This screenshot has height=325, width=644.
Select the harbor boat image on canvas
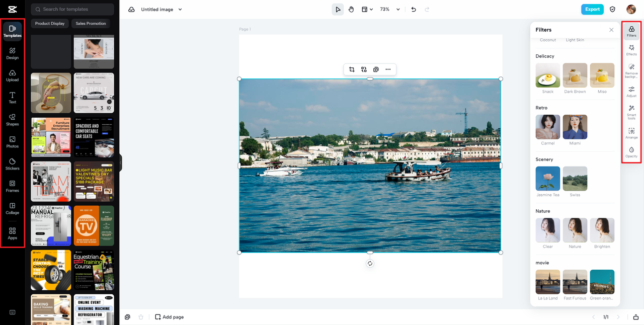click(370, 166)
